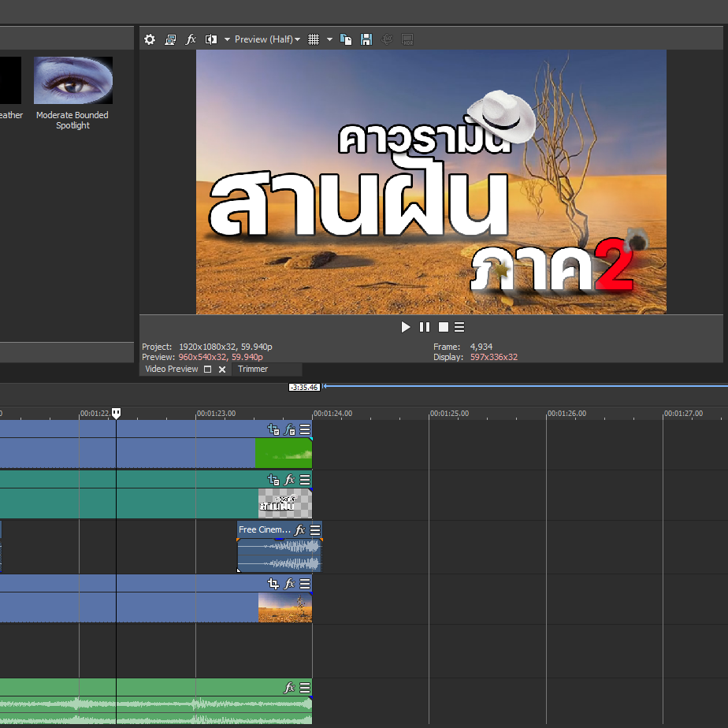Pause the video preview playback
The image size is (728, 728).
point(425,327)
